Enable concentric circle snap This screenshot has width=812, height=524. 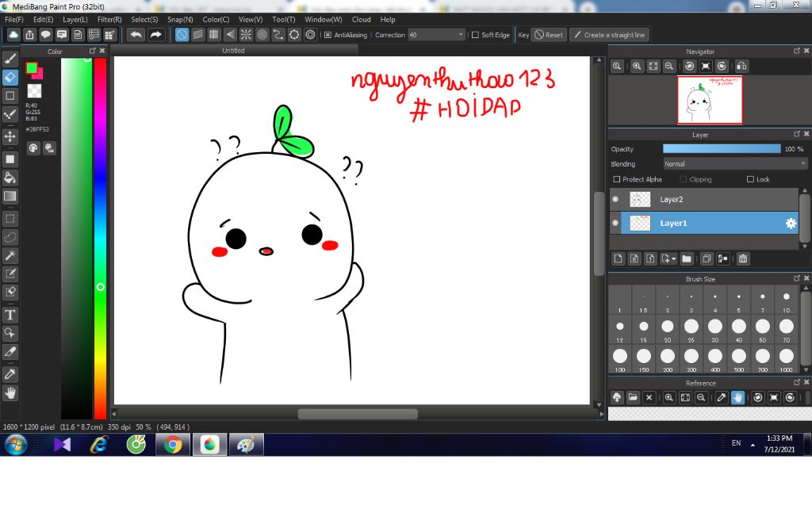pyautogui.click(x=262, y=35)
